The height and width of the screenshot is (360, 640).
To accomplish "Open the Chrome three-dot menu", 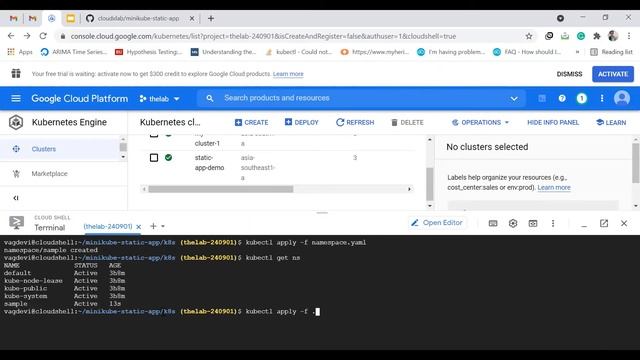I will 629,36.
